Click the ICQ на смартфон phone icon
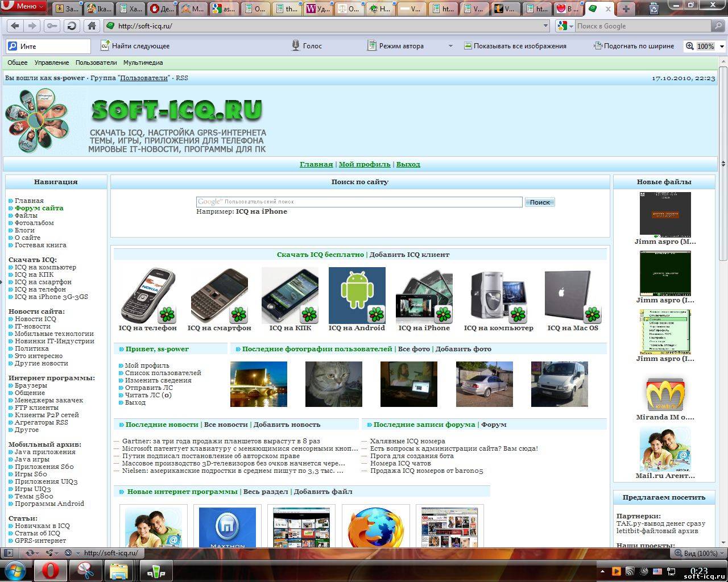 (220, 296)
